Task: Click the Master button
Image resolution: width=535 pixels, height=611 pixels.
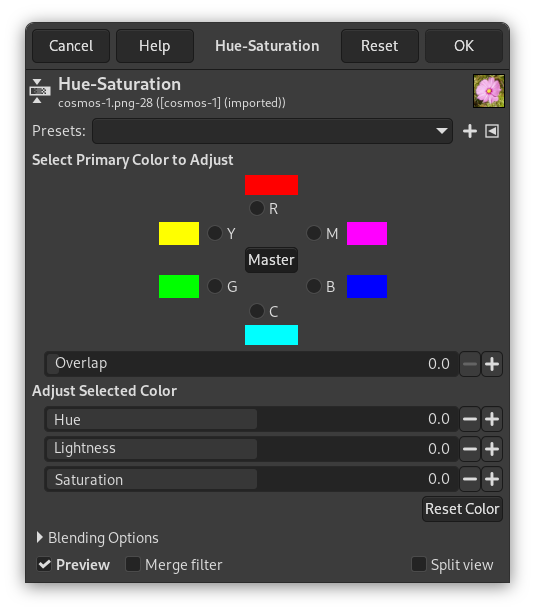Action: pyautogui.click(x=271, y=260)
